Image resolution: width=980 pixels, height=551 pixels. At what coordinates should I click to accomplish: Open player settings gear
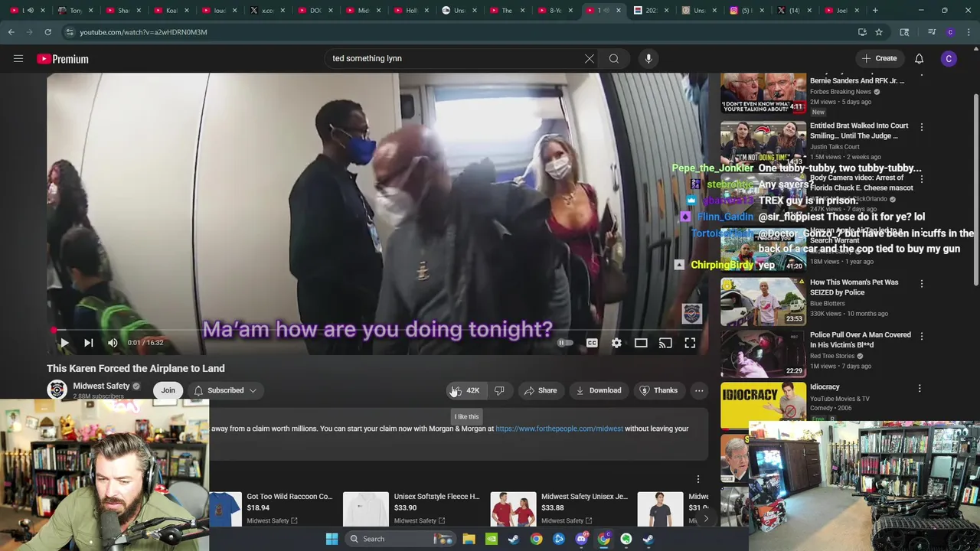click(616, 343)
